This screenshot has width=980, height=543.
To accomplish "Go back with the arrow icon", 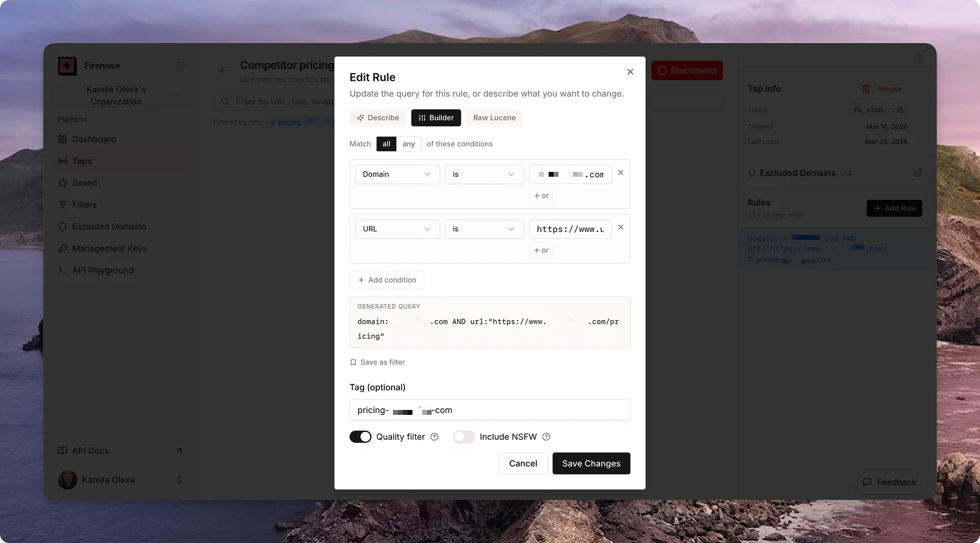I will pos(223,70).
